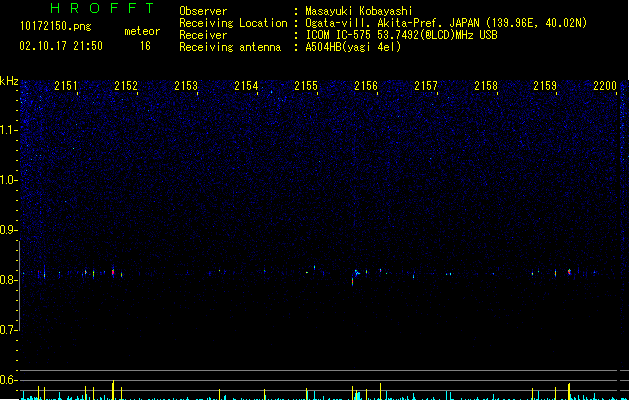Click the 2151 time marker

(x=66, y=86)
